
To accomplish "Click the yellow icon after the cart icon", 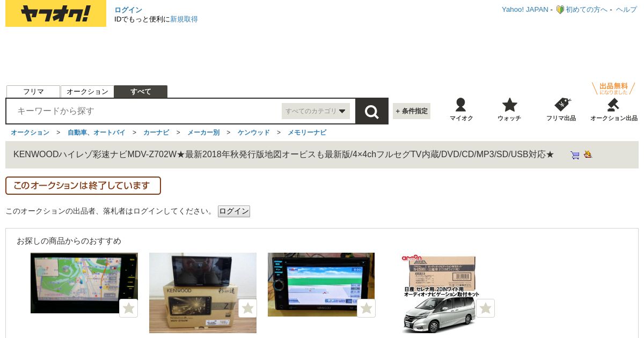I will [x=588, y=155].
